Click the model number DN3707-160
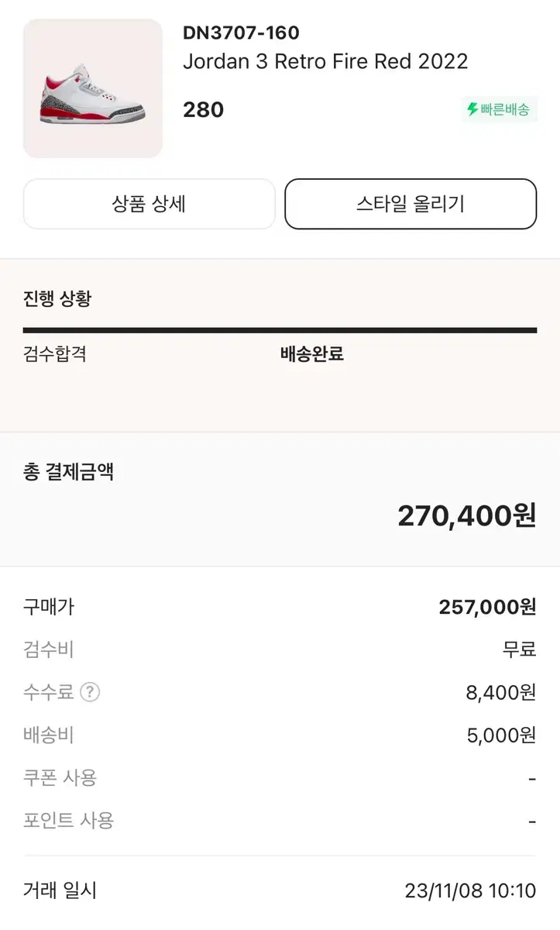560x930 pixels. pyautogui.click(x=241, y=33)
